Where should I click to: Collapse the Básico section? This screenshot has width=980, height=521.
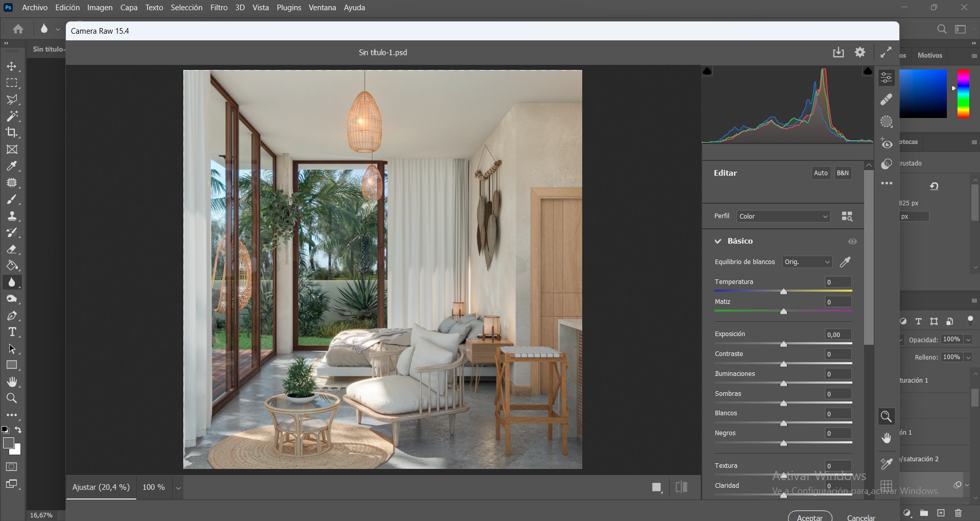pyautogui.click(x=718, y=241)
